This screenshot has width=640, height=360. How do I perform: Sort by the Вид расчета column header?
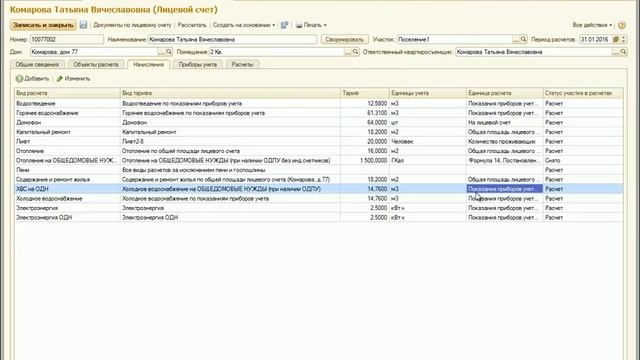(67, 93)
